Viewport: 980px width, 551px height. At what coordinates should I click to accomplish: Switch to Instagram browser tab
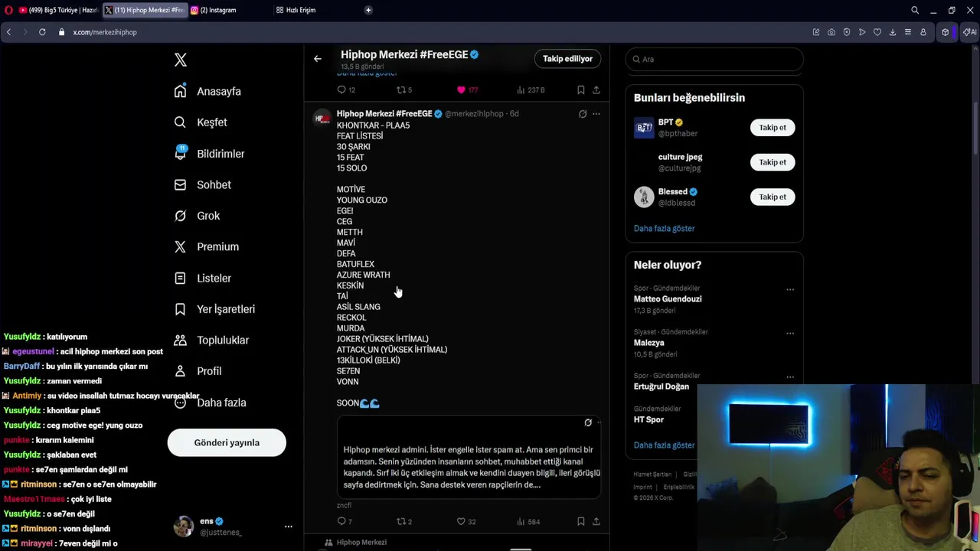tap(229, 10)
